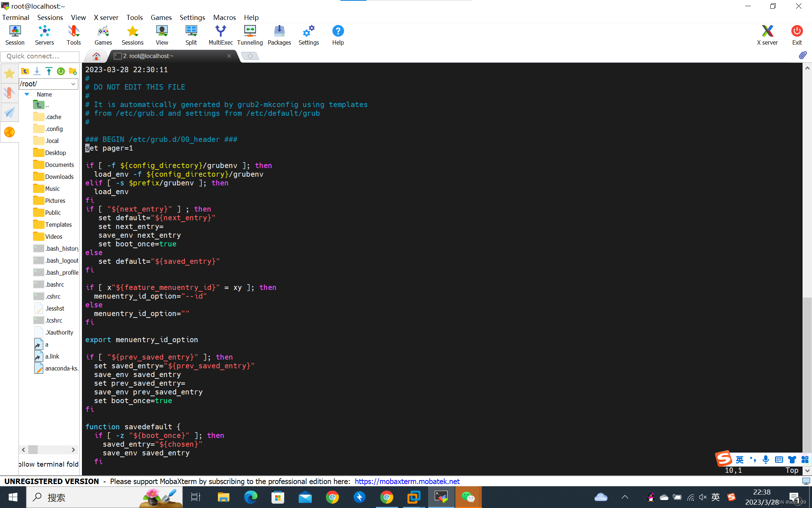Open the Sftp globe sidebar tab
The height and width of the screenshot is (508, 812).
tap(9, 132)
